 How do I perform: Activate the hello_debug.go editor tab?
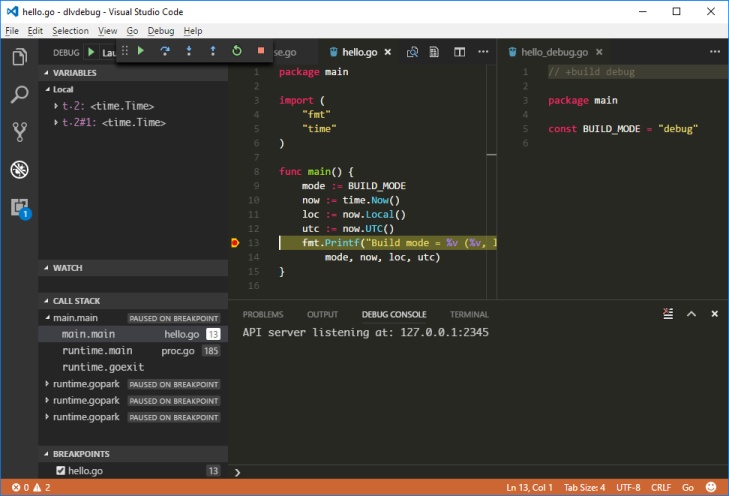[554, 52]
